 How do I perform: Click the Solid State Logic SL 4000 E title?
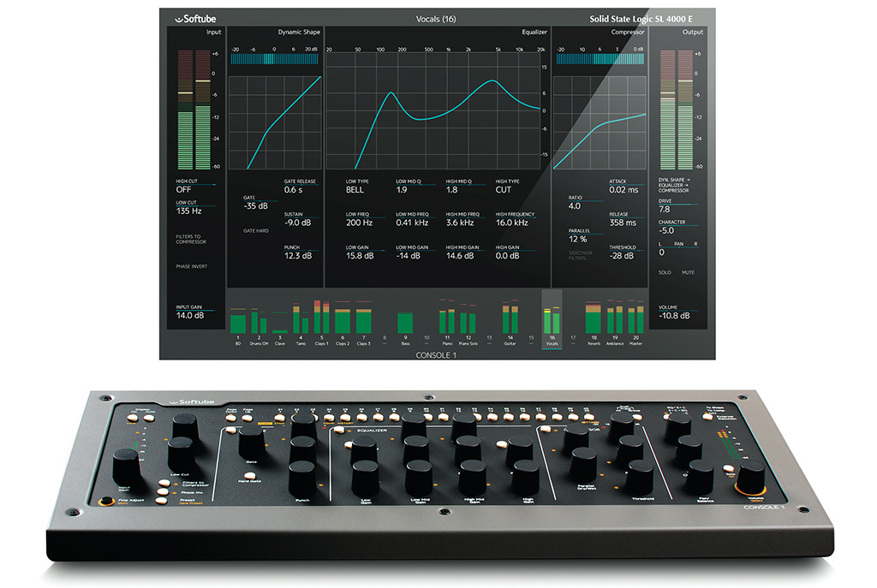(x=641, y=19)
